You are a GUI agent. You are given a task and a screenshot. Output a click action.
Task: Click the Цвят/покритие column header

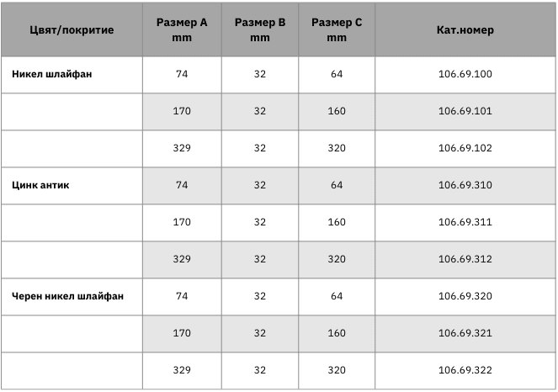coord(72,30)
